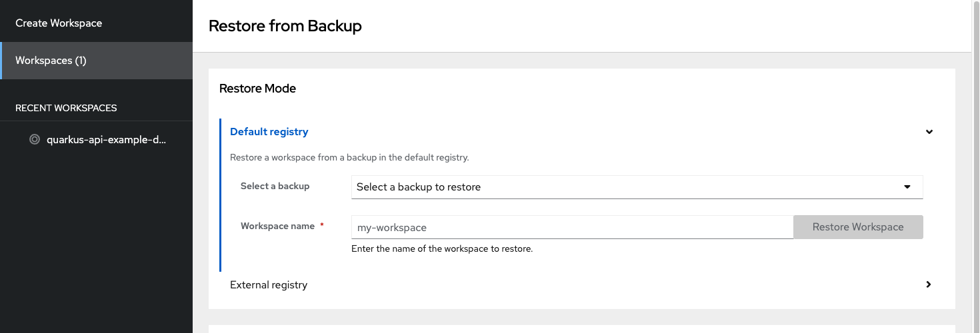Click the 'Workspace name' field label
This screenshot has height=333, width=980.
coord(277,226)
